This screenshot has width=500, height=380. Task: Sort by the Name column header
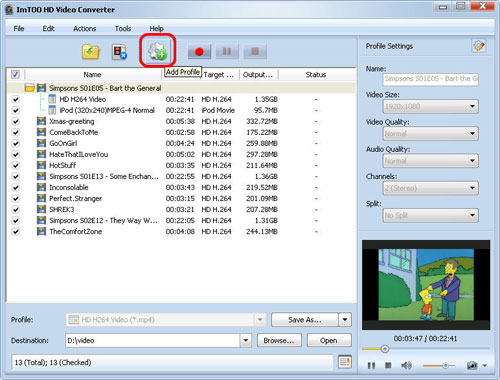93,74
